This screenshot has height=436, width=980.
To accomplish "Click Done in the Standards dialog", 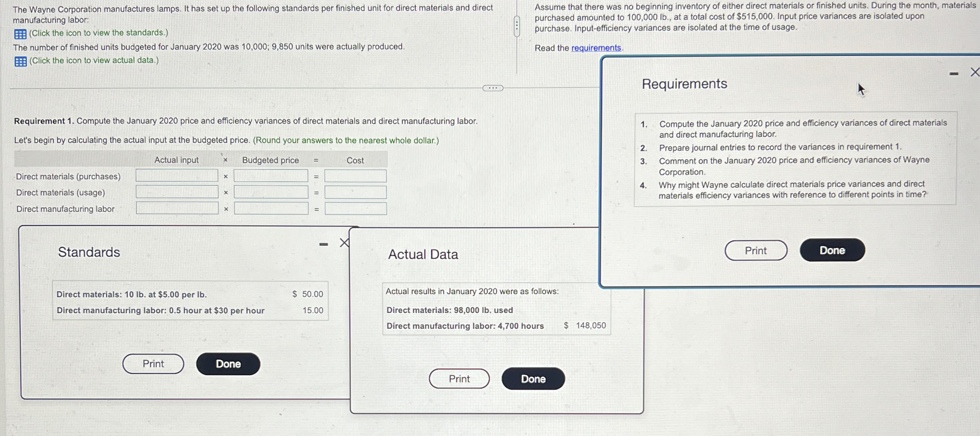I will 228,364.
